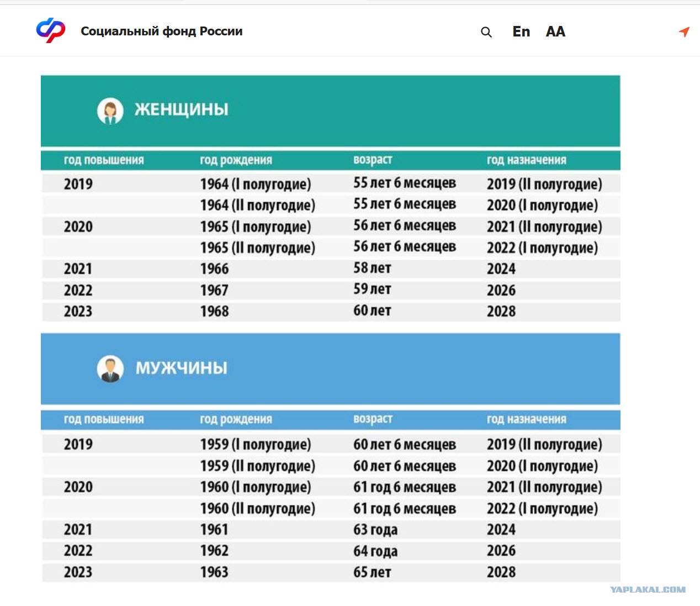
Task: Click assignment year 2026 in 1967 row
Action: [501, 291]
